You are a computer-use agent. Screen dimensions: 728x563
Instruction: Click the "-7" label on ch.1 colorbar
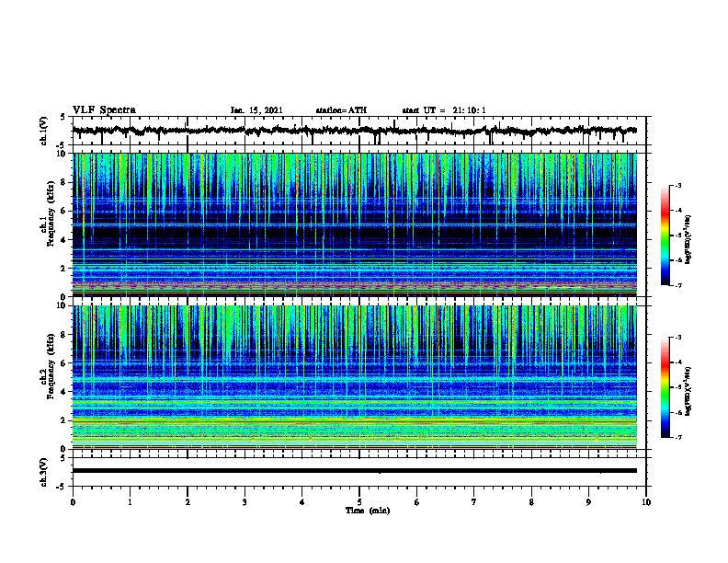678,285
